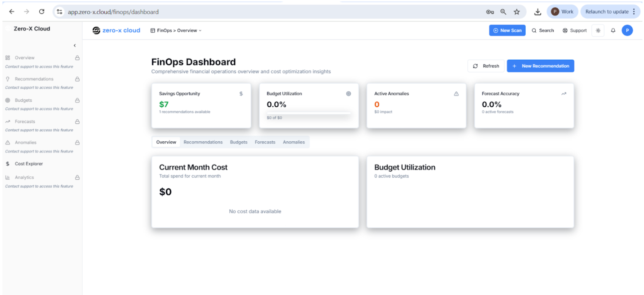Click the warning triangle on Active Anomalies card
The width and height of the screenshot is (644, 295).
tap(456, 94)
